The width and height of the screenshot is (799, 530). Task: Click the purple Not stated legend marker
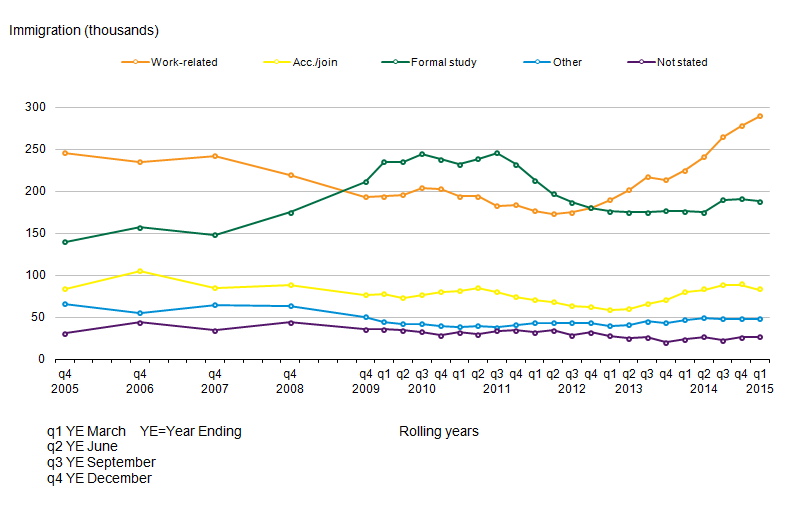640,62
